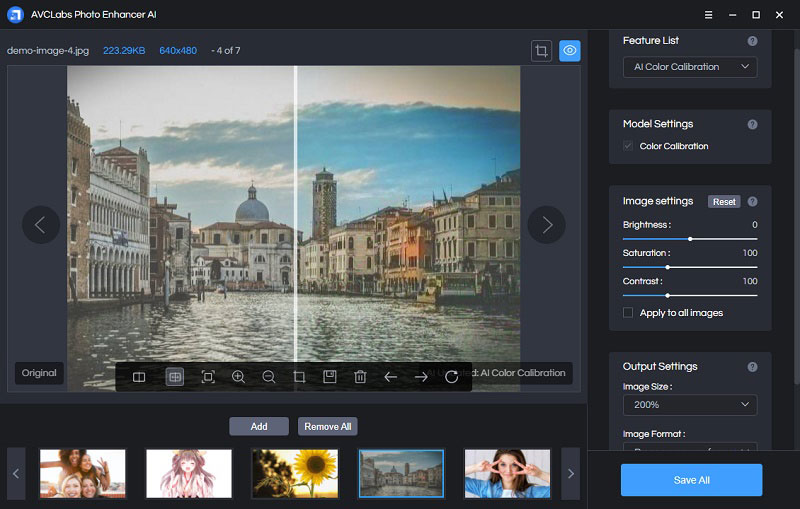800x509 pixels.
Task: Click the Contrast value 100
Action: point(750,281)
